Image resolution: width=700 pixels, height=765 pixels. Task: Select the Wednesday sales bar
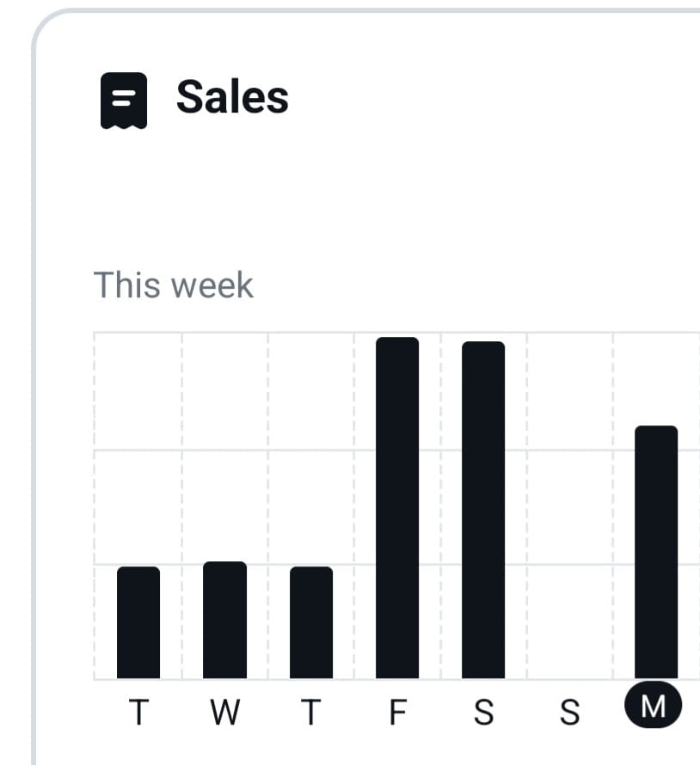pyautogui.click(x=224, y=620)
